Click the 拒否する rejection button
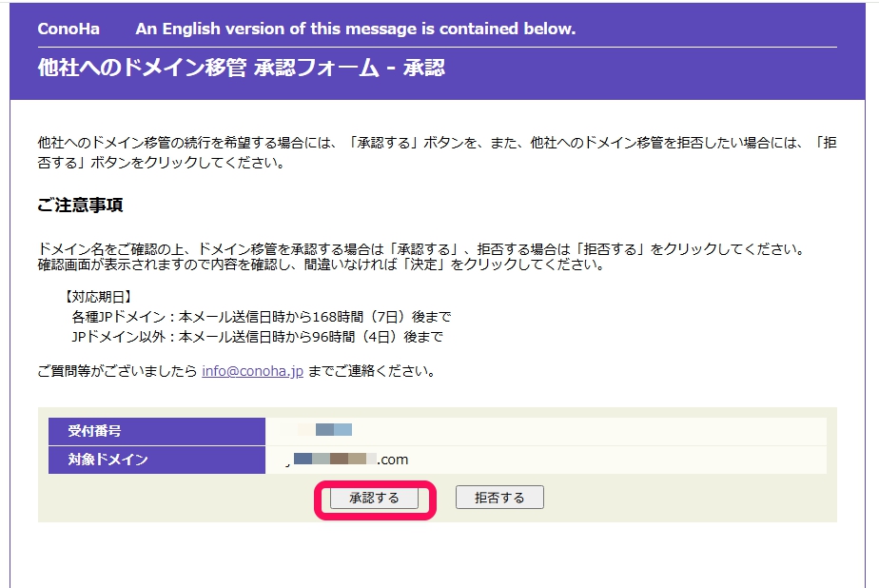The height and width of the screenshot is (588, 879). click(x=498, y=496)
